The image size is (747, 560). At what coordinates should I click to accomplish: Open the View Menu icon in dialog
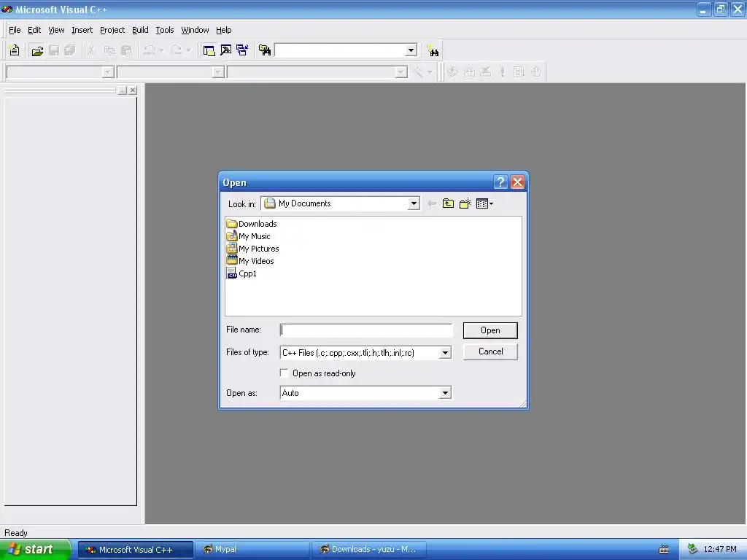click(484, 204)
